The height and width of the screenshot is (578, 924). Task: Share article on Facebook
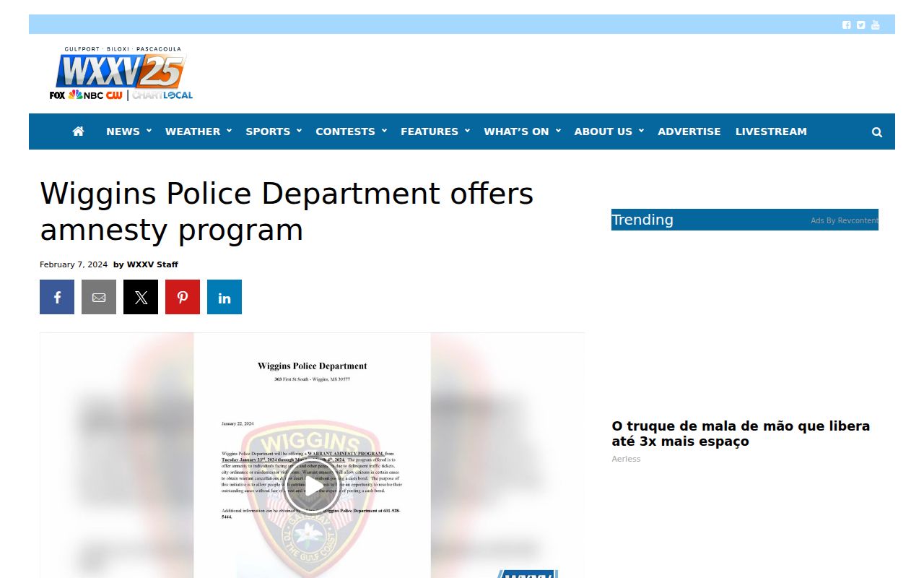57,297
